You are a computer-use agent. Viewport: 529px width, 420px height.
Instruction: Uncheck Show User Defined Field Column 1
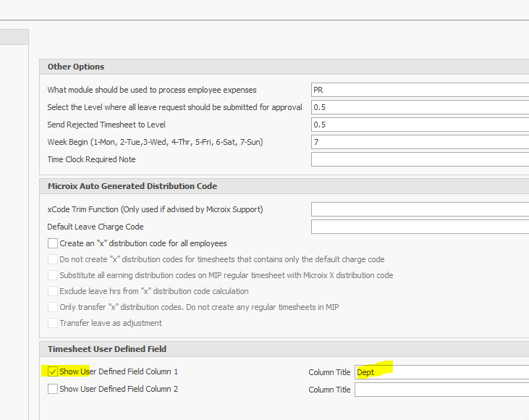[53, 371]
